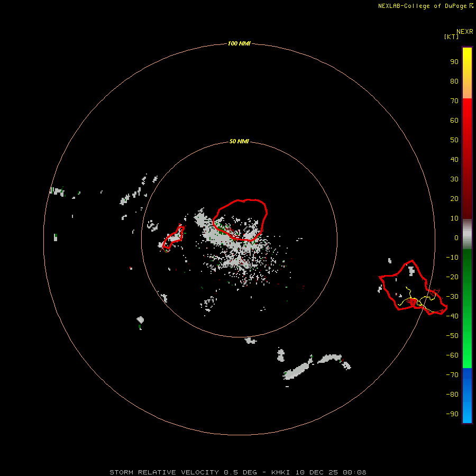The width and height of the screenshot is (476, 476).
Task: Click the 20 value on velocity scale
Action: tap(454, 199)
